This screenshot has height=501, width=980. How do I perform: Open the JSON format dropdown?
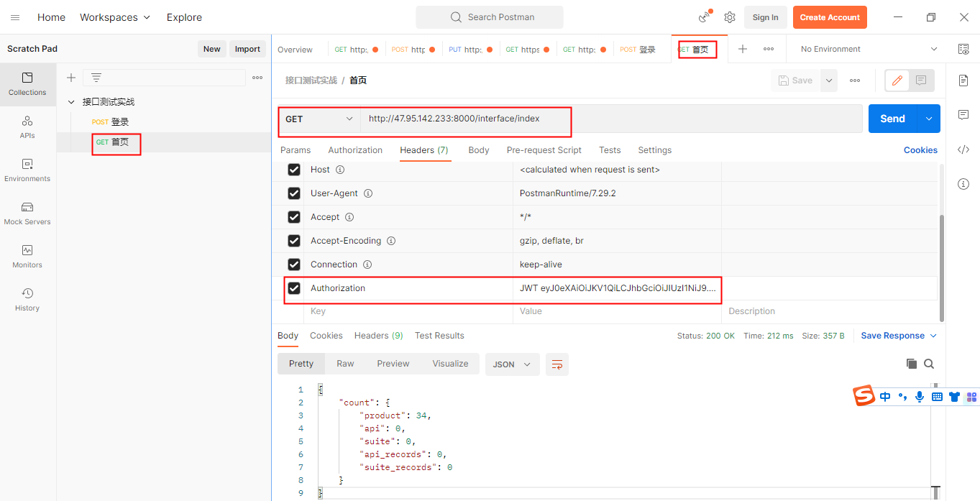click(x=512, y=364)
